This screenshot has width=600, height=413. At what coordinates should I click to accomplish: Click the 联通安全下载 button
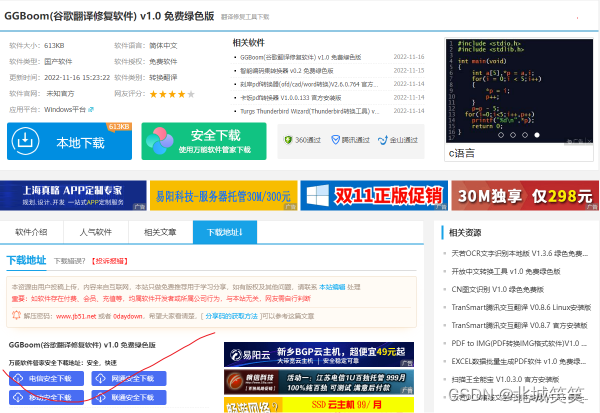pos(129,397)
